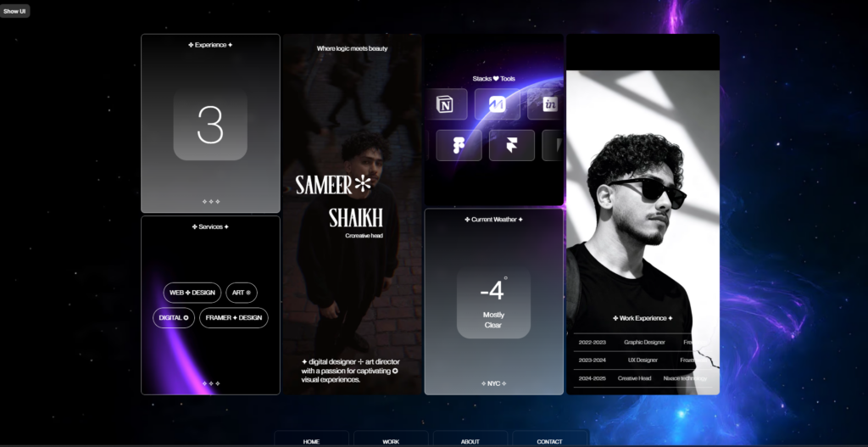Click the Show UI button
The height and width of the screenshot is (447, 868).
click(x=14, y=11)
